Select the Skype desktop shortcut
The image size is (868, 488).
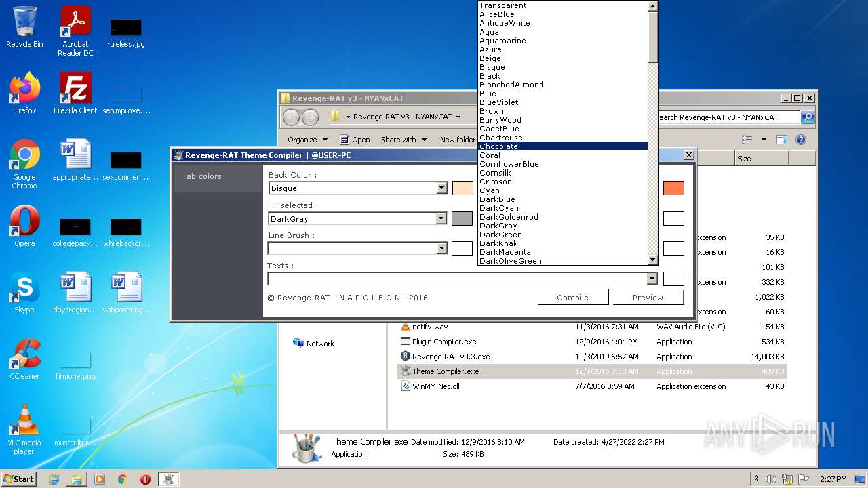(24, 293)
